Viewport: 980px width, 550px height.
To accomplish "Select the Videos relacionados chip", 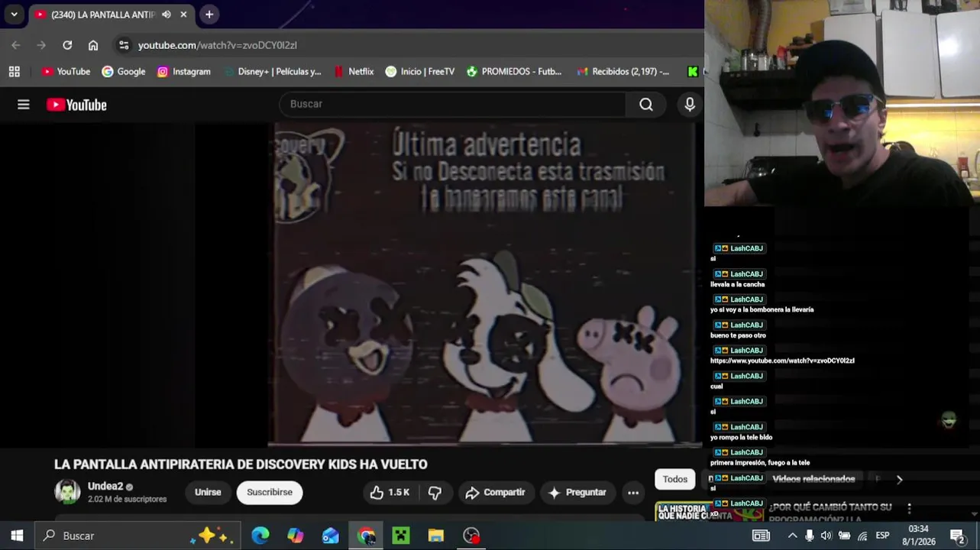I will pos(813,479).
